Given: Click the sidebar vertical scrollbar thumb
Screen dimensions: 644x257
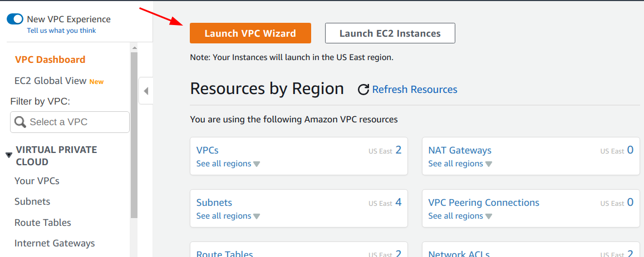Looking at the screenshot, I should (x=134, y=135).
